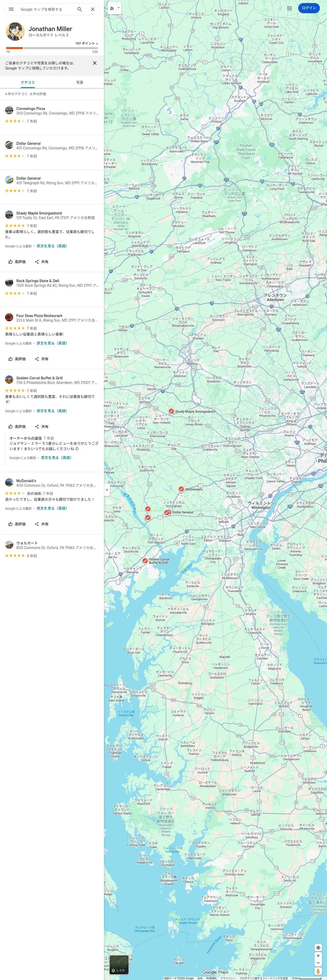The image size is (327, 980).
Task: Click the magnifier search icon
Action: [79, 9]
